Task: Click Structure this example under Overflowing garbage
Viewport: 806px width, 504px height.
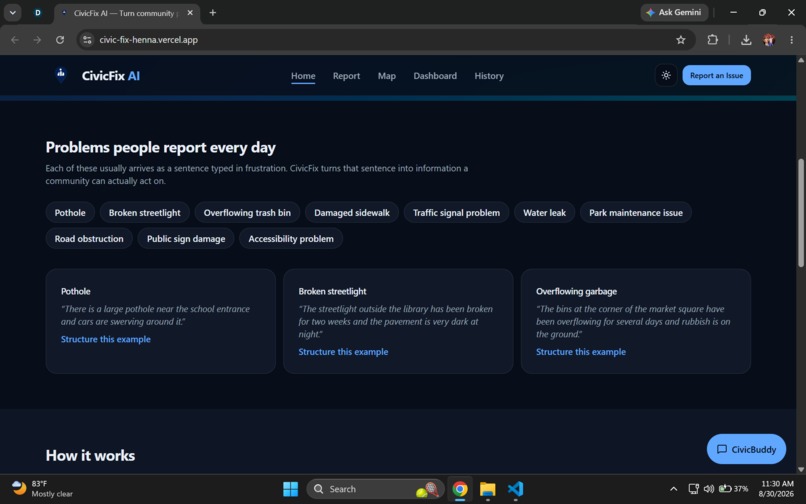Action: coord(581,352)
